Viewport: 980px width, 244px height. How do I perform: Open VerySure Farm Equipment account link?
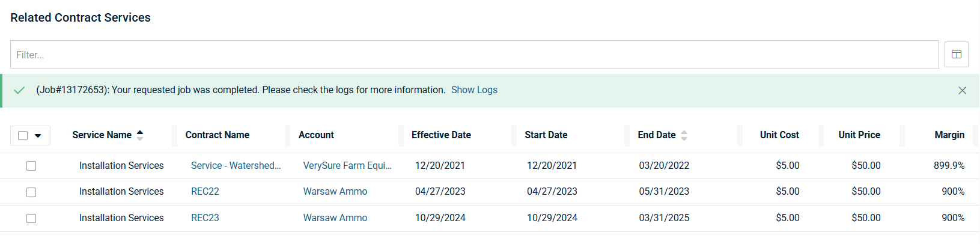click(x=347, y=166)
